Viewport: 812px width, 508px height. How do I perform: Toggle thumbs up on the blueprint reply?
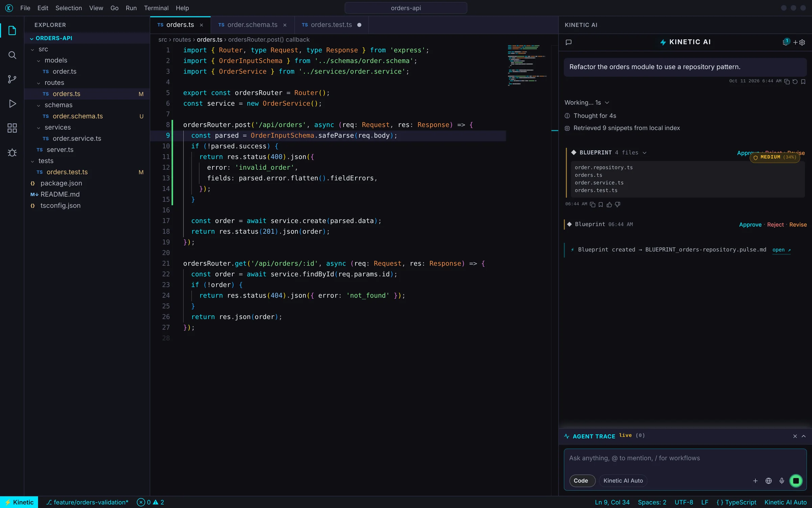coord(609,205)
